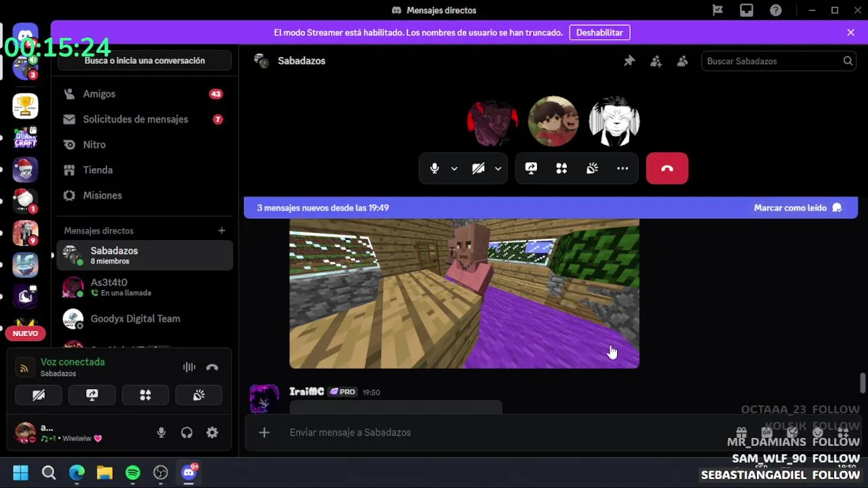
Task: Open the As3t4t0 direct message
Action: click(x=144, y=287)
